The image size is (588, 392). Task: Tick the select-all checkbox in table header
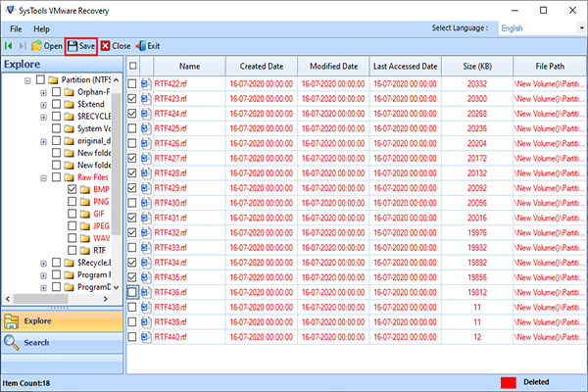(132, 66)
